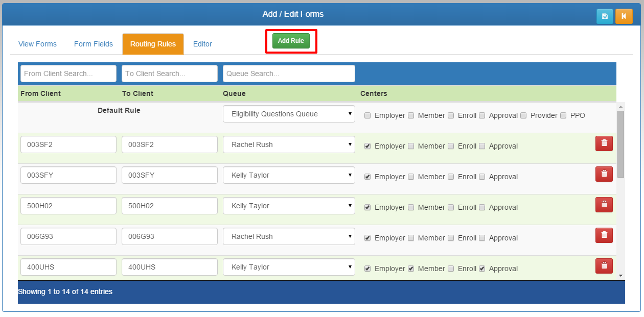Uncheck Employer for the 003SF2 rule
This screenshot has height=317, width=644.
(367, 146)
